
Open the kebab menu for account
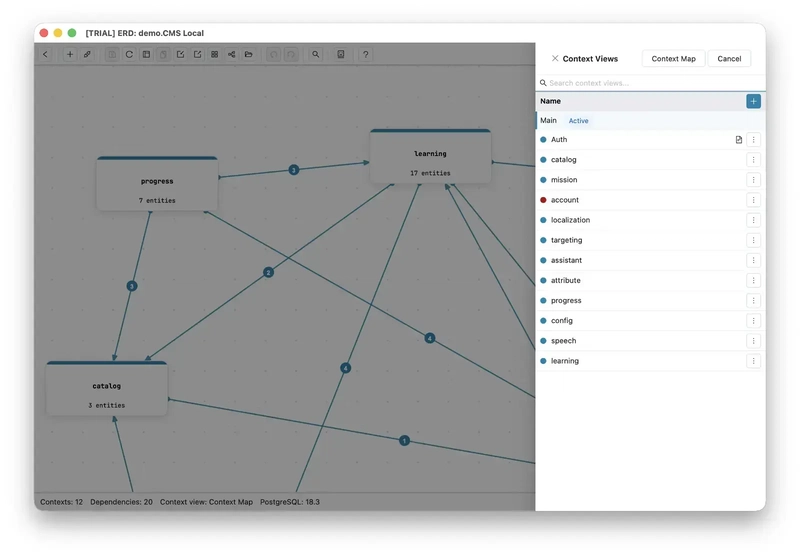(753, 200)
